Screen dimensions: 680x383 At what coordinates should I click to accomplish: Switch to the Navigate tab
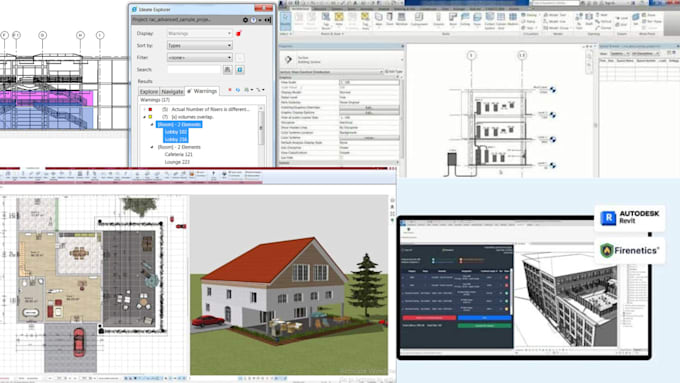pos(172,92)
